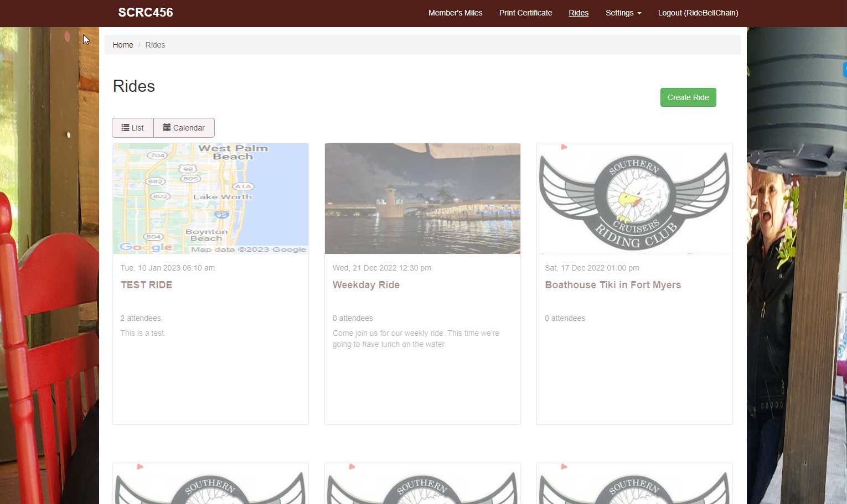The height and width of the screenshot is (504, 847).
Task: Navigate Home via the breadcrumb
Action: [122, 45]
